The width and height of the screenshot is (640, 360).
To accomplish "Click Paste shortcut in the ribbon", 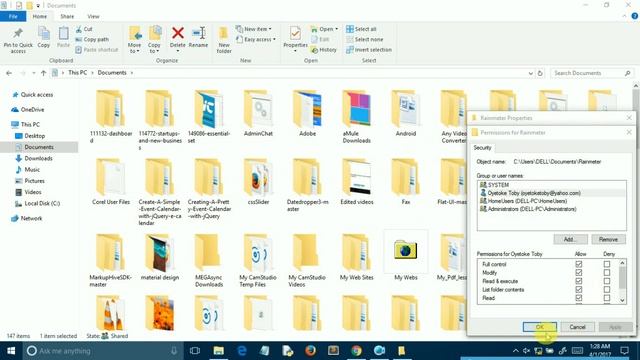I will (97, 49).
